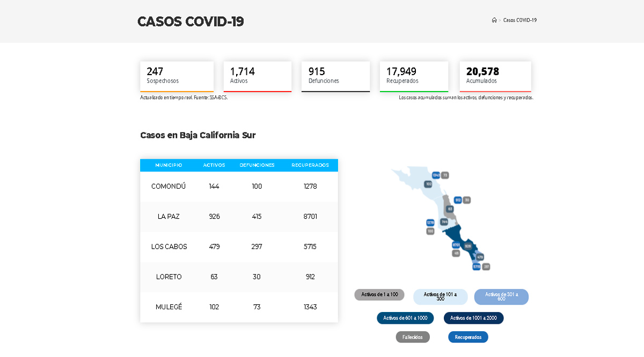Click the gray 73 badge on the map

point(445,175)
